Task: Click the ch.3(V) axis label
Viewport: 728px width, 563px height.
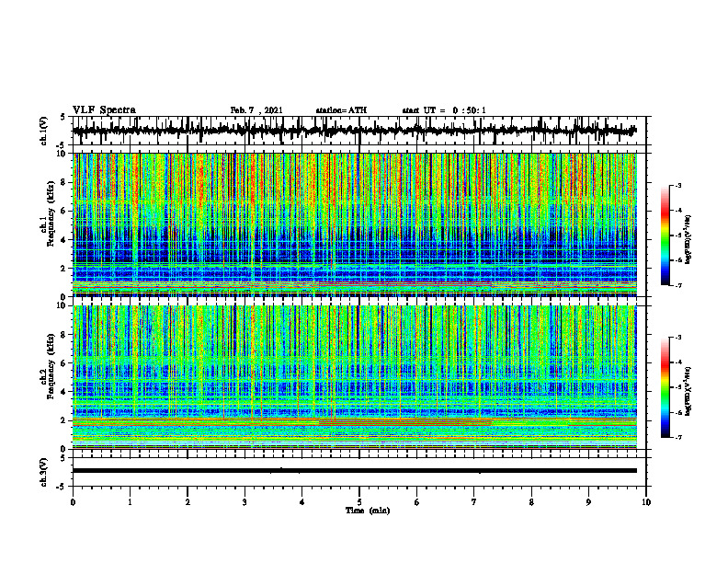Action: coord(44,472)
